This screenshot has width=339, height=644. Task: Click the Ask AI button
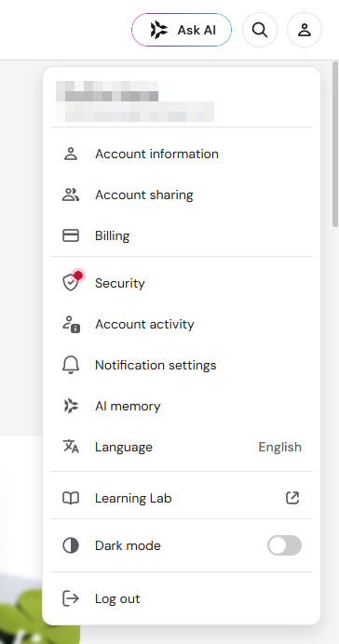(182, 30)
